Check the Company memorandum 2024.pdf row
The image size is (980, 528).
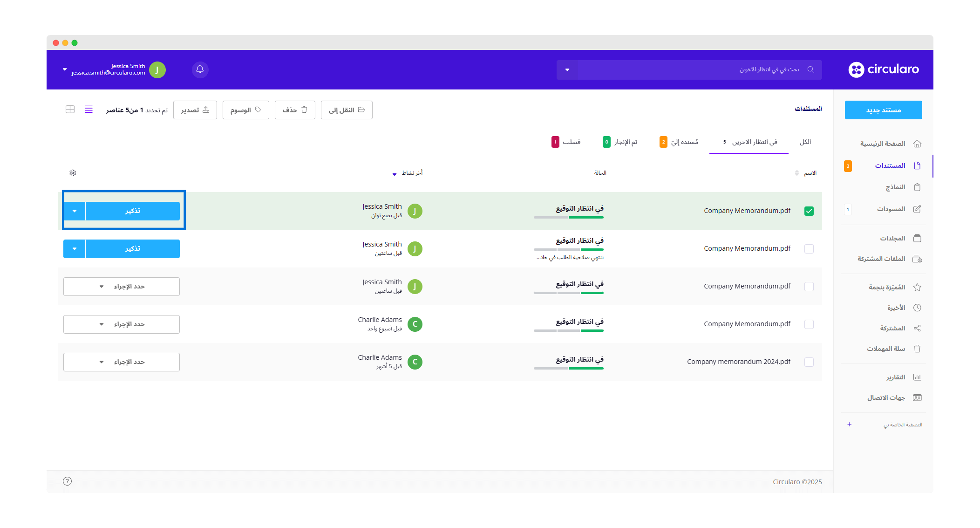point(809,362)
